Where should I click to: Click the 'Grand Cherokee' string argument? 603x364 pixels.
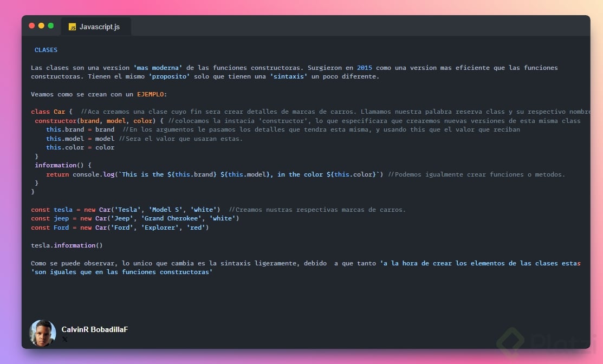tap(171, 218)
